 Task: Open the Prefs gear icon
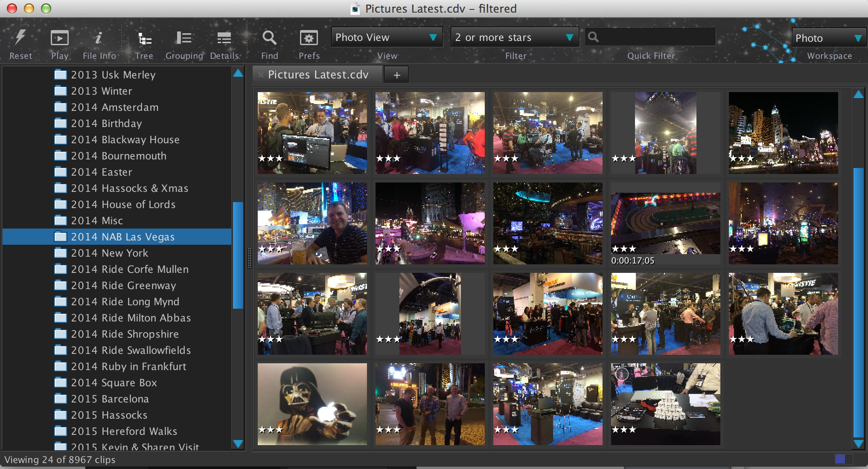click(x=309, y=38)
